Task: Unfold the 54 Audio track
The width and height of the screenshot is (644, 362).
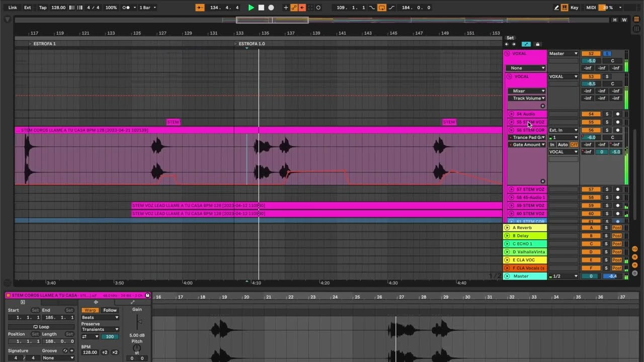Action: click(x=511, y=114)
